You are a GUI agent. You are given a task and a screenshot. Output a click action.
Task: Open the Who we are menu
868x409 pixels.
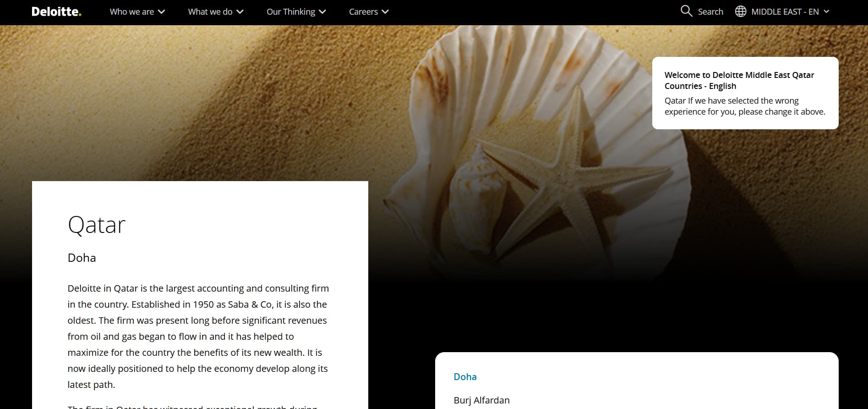tap(132, 12)
